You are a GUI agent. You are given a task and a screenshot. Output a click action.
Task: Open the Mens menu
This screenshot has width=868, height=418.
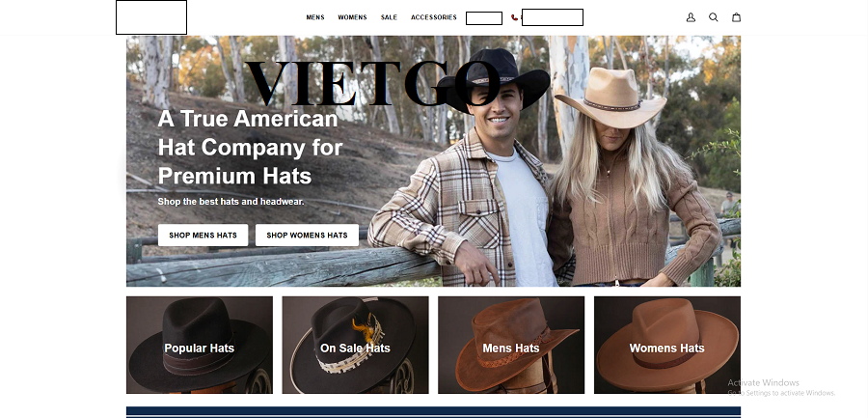click(x=315, y=17)
